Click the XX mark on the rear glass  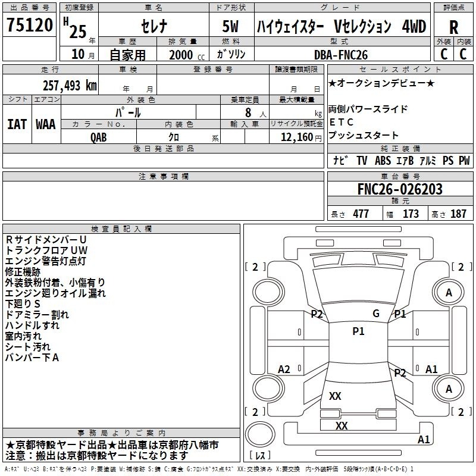[335, 396]
